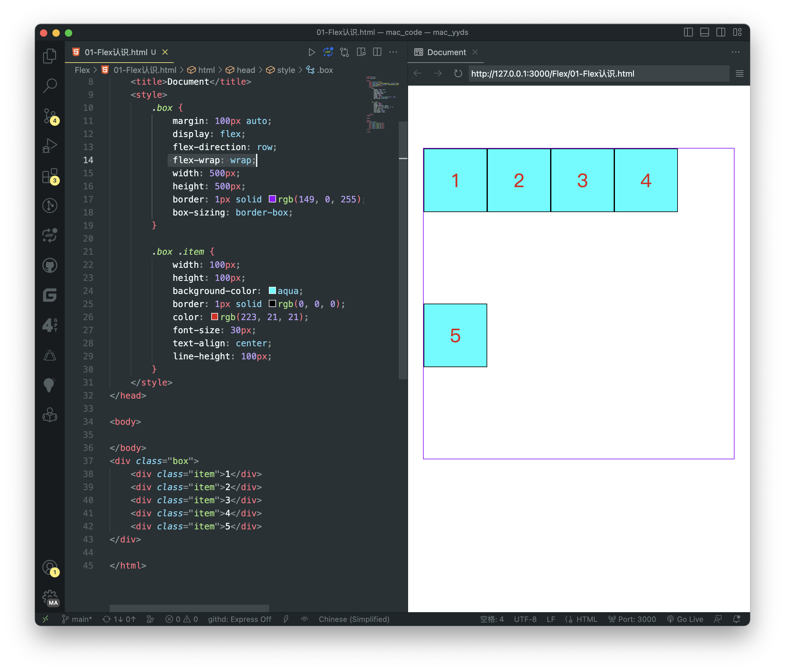Open the black border color swatch
Viewport: 785px width, 672px height.
tap(272, 303)
